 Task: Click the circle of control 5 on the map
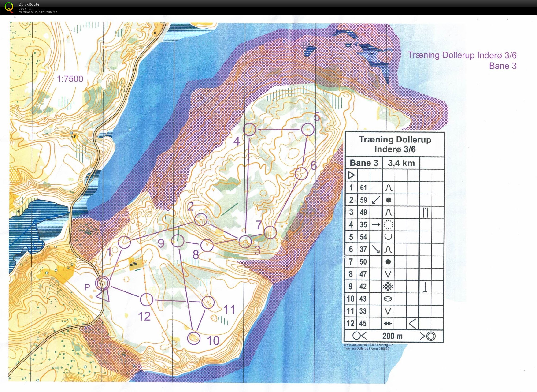[x=308, y=130]
